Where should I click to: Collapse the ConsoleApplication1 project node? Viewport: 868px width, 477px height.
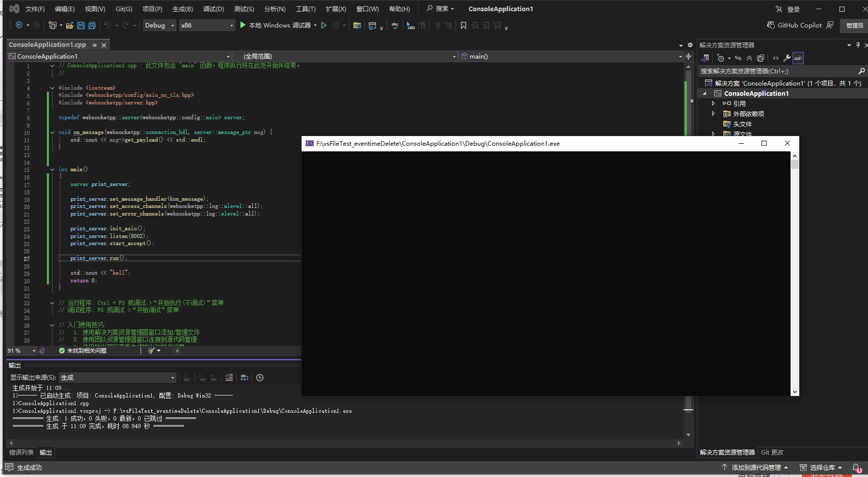point(705,93)
